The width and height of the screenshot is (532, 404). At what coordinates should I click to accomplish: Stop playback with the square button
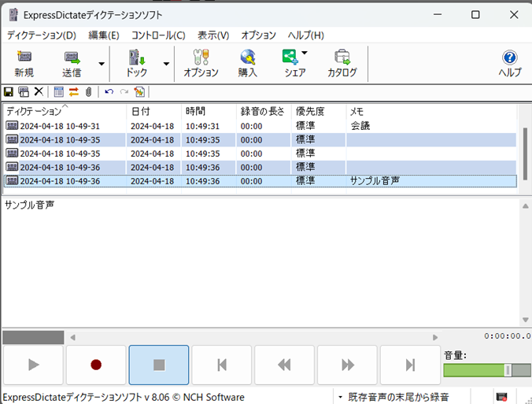click(x=159, y=365)
